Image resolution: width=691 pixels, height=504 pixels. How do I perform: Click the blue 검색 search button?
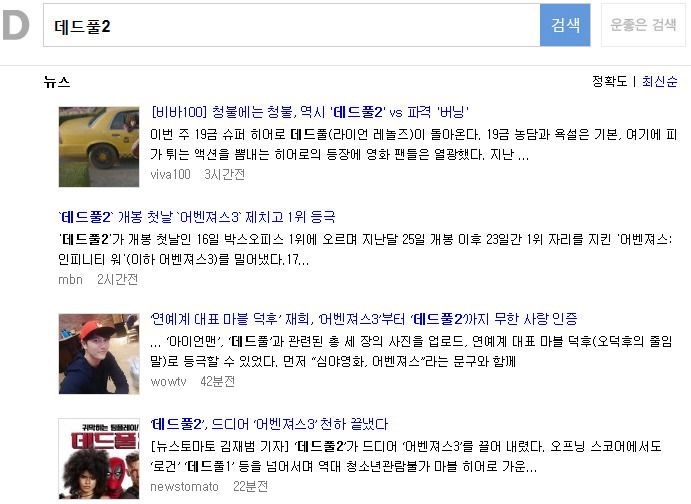pyautogui.click(x=565, y=25)
